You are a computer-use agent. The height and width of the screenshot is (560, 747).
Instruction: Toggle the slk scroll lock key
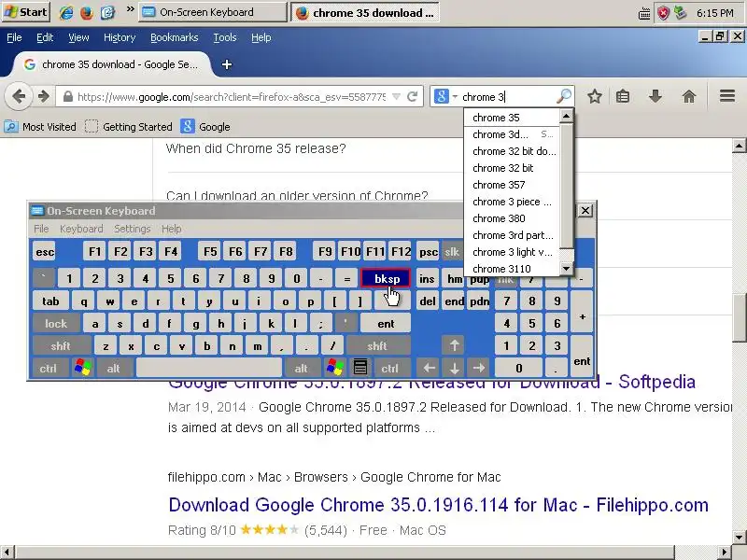(451, 251)
